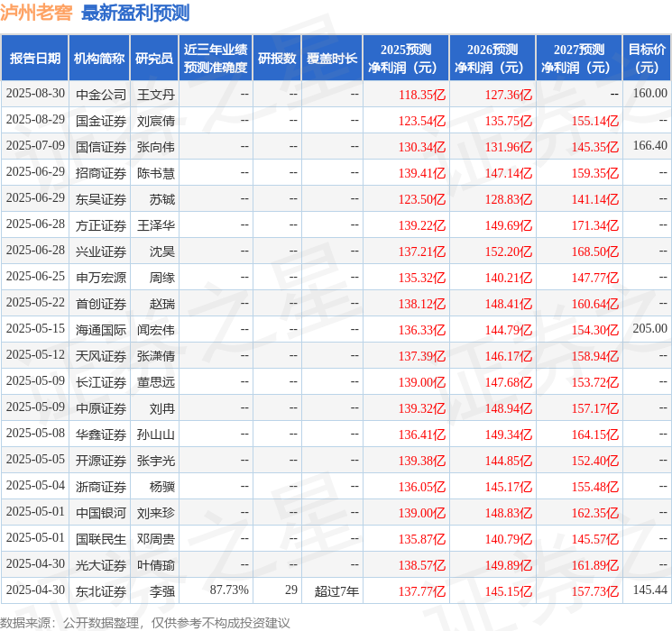Viewport: 672px width, 631px height.
Task: Click analyst 孙山山
Action: (x=156, y=434)
